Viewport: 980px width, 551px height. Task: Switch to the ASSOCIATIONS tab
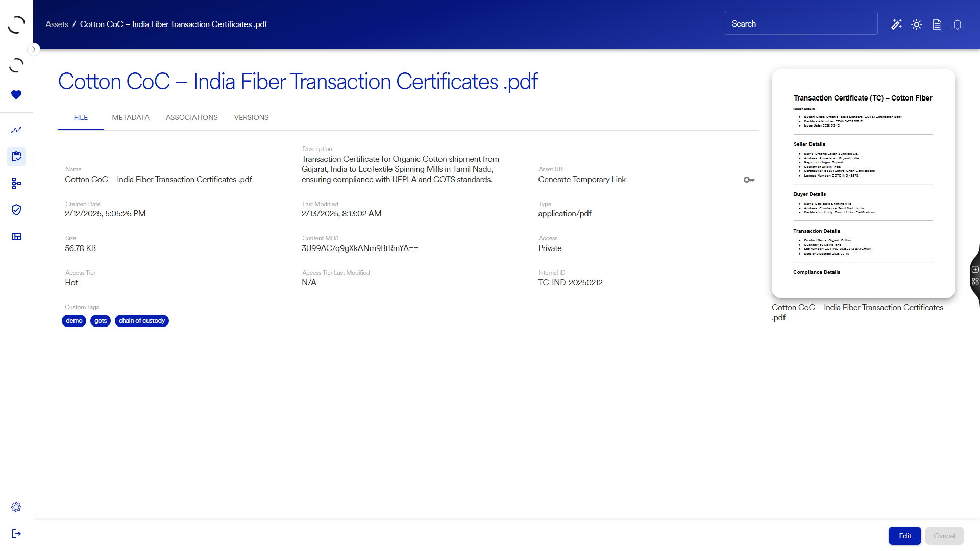pos(191,117)
